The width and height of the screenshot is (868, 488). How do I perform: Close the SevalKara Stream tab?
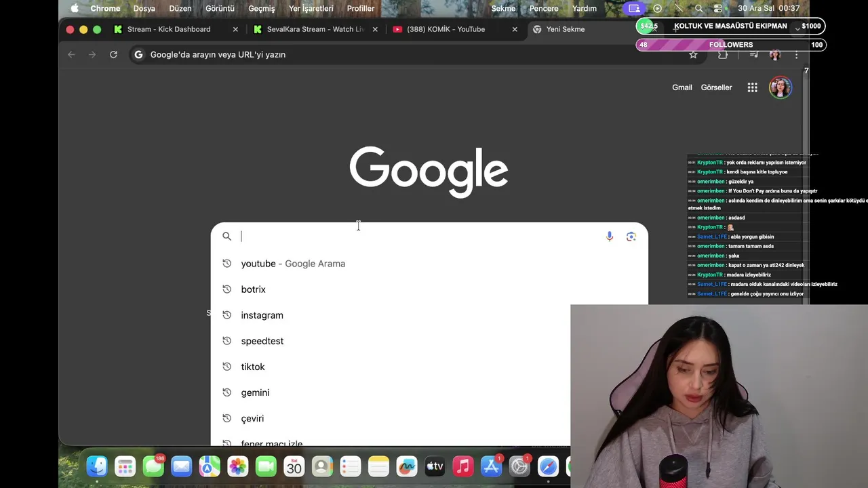(x=375, y=29)
